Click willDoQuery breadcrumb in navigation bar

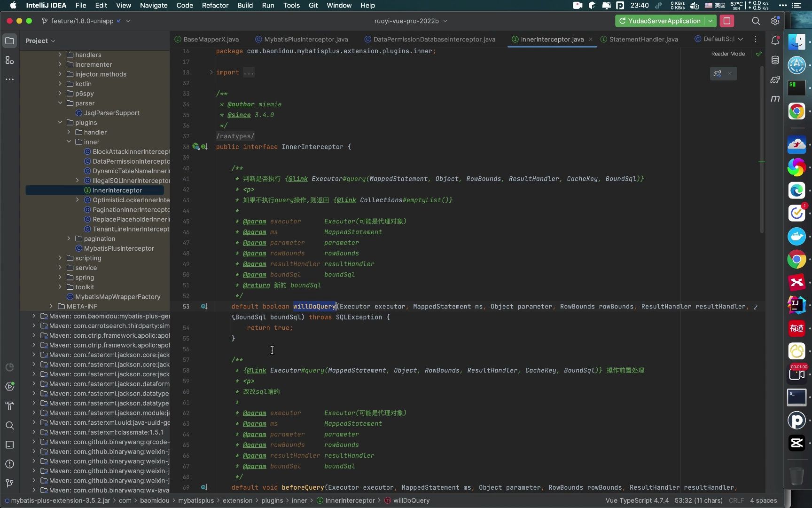click(x=407, y=500)
